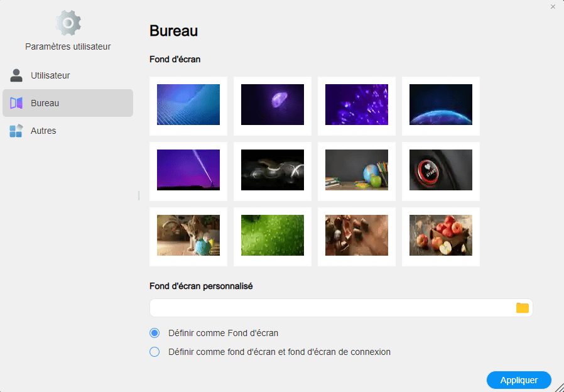Open the Utilisateur settings section
564x392 pixels.
68,75
